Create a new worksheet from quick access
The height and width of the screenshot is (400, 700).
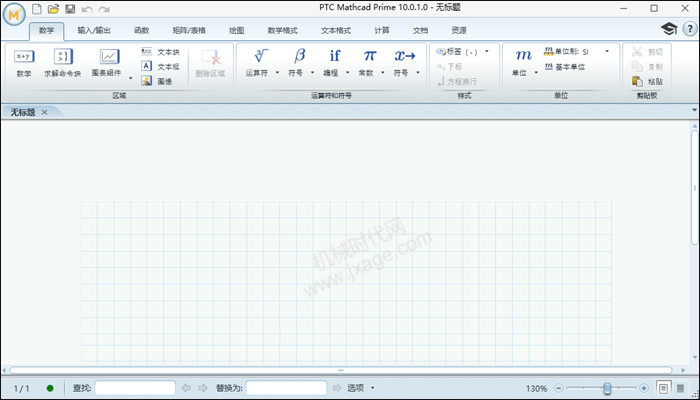[37, 9]
